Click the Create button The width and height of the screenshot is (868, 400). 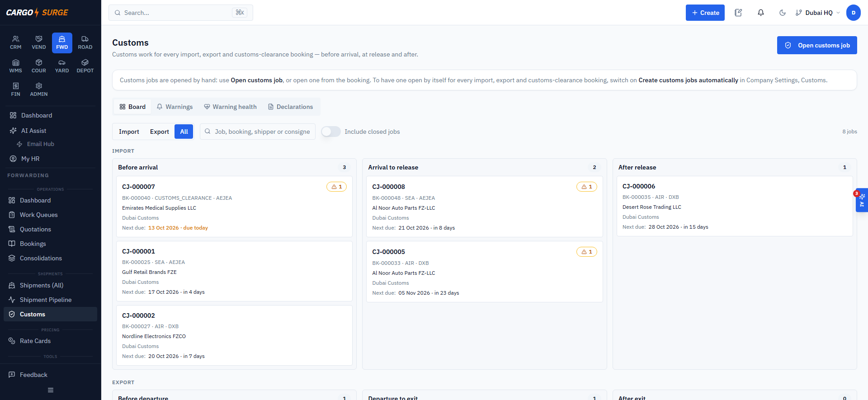click(x=705, y=13)
